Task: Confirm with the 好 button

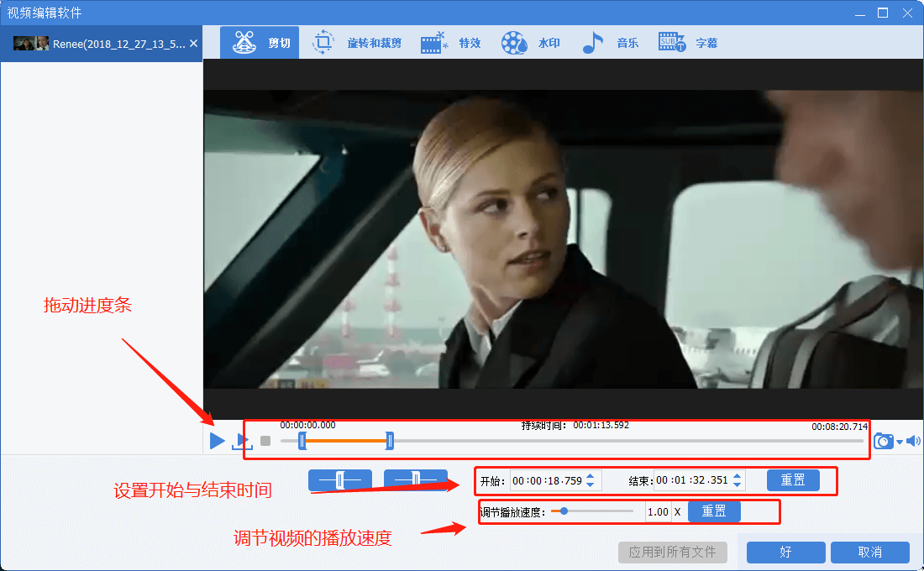Action: pyautogui.click(x=786, y=553)
